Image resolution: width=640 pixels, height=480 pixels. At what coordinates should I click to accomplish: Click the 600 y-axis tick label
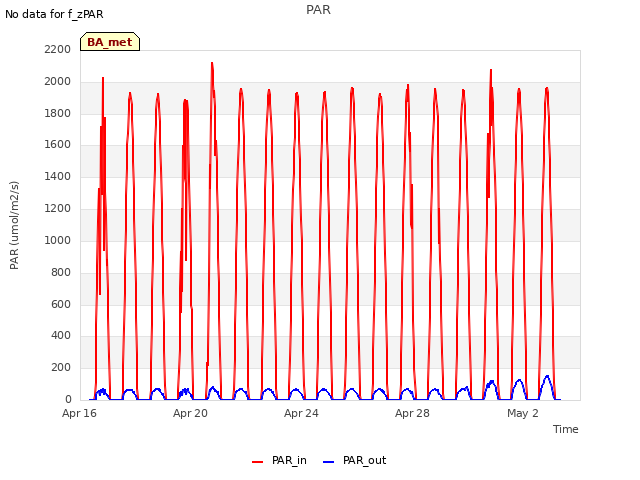coord(61,304)
